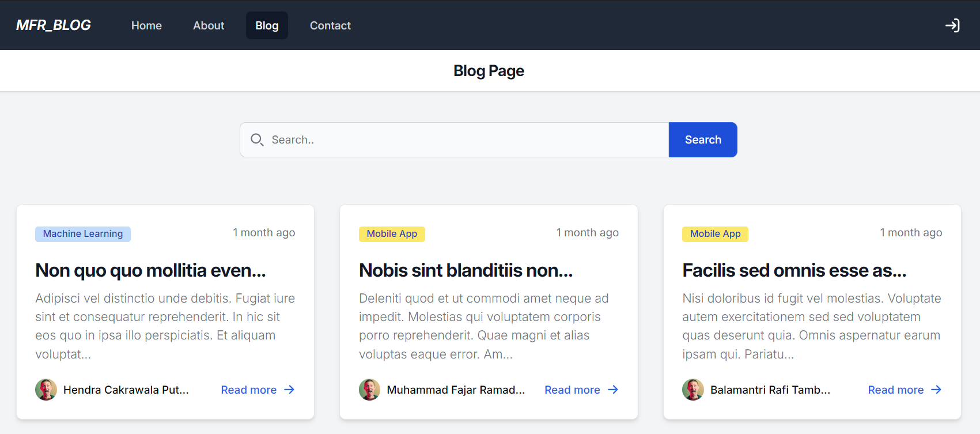Click Hendra Cakrawala's avatar image
Viewport: 980px width, 434px height.
pos(46,390)
